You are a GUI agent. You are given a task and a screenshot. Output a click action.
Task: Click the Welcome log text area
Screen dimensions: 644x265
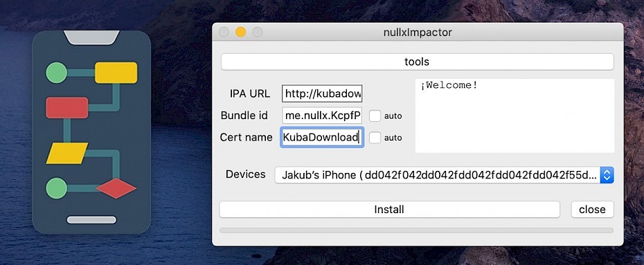515,116
